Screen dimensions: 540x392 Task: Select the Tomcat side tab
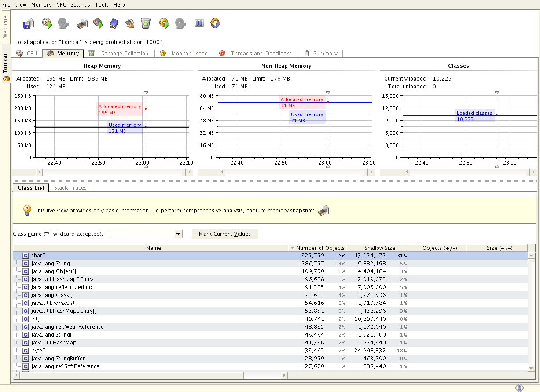(5, 64)
